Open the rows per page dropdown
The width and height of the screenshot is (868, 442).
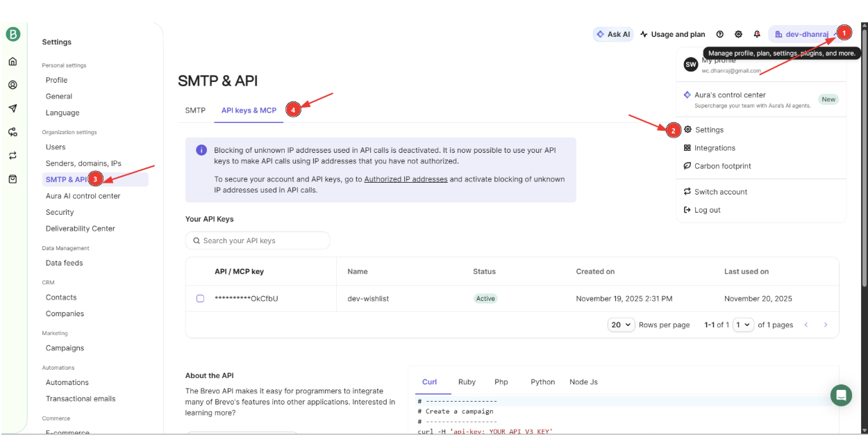[x=621, y=325]
